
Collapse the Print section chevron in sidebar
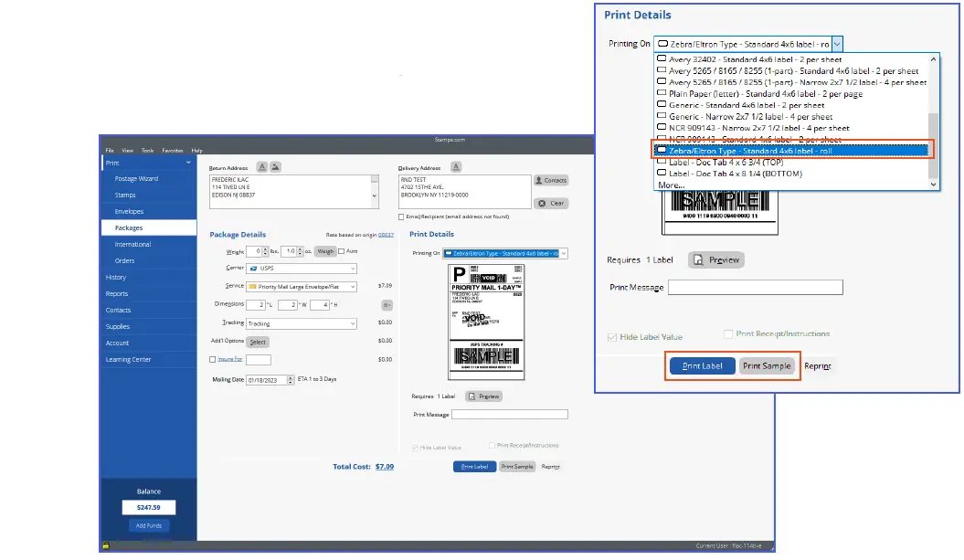point(188,163)
